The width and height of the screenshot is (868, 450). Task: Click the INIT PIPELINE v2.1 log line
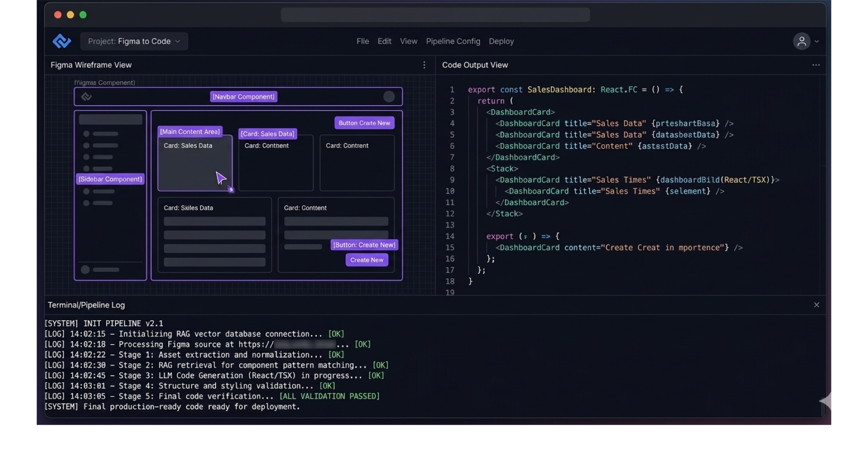point(104,323)
